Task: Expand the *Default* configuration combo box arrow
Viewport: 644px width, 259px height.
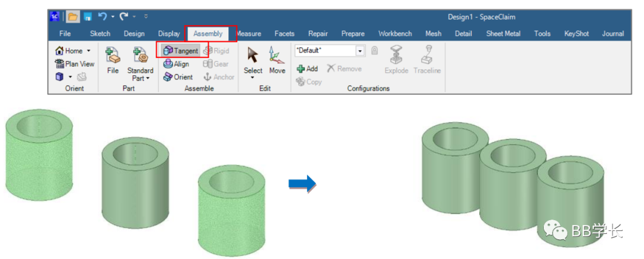Action: (x=360, y=51)
